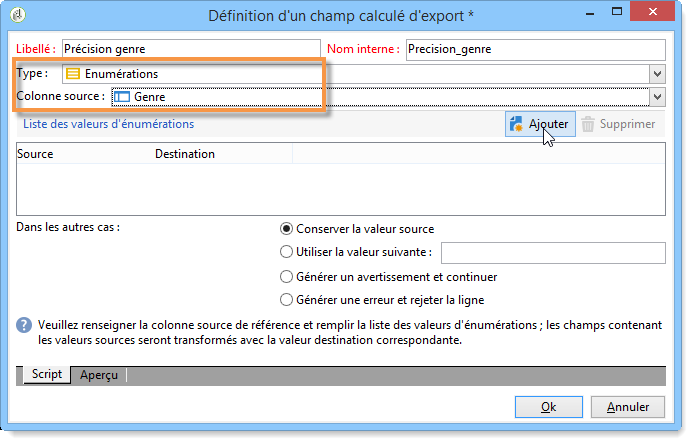Click the 'valeur suivante' input field
693x445 pixels.
(553, 253)
